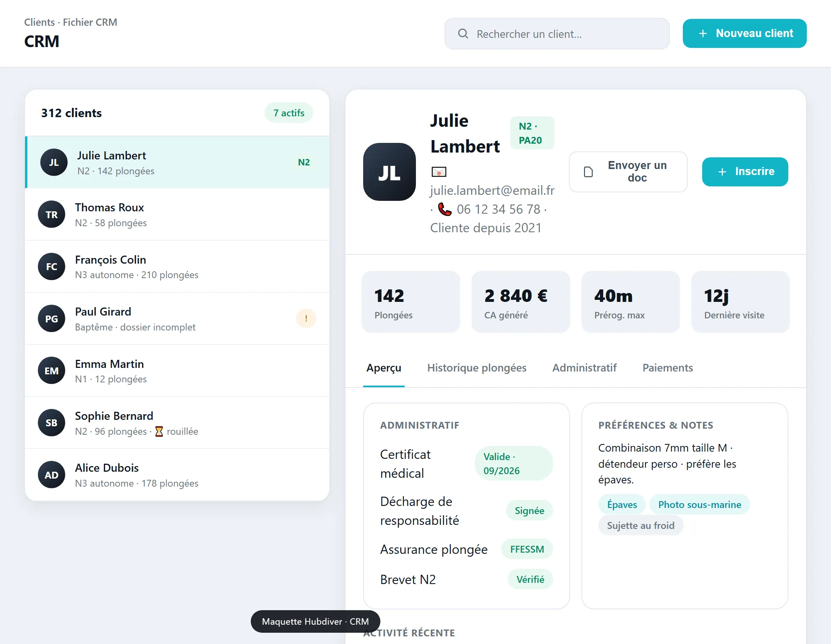Click the TR avatar circle
The height and width of the screenshot is (644, 831).
[52, 214]
